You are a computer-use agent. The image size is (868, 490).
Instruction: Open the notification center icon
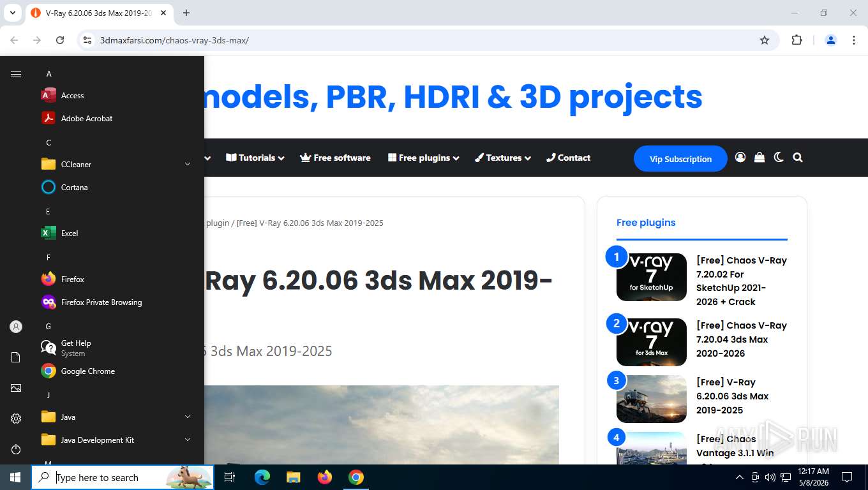tap(847, 477)
